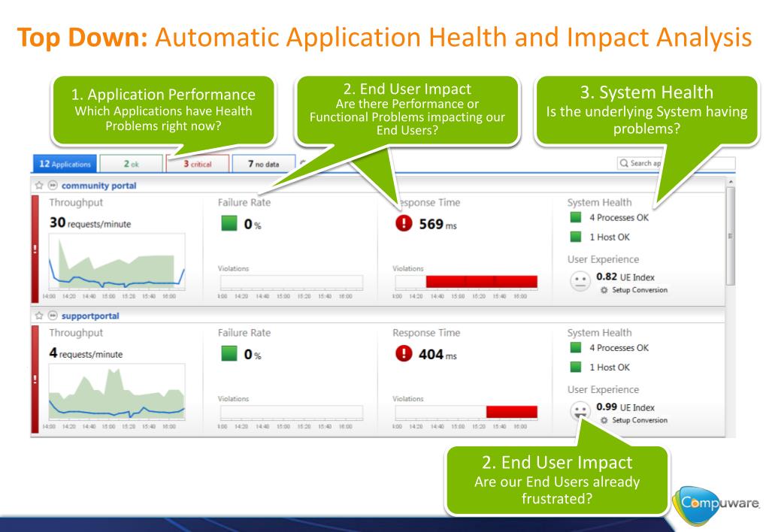Viewport: 769px width, 532px height.
Task: Click the 0.82 UE Index text
Action: 625,277
